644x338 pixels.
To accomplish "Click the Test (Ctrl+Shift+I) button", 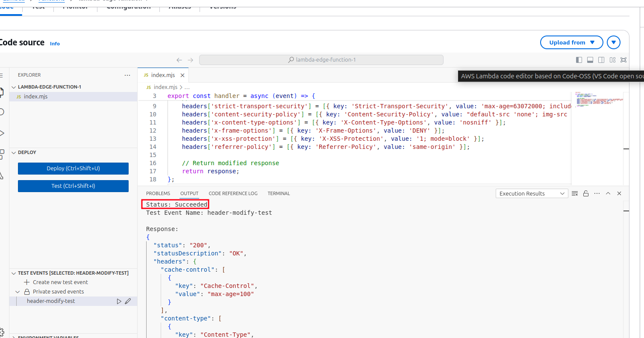I will (73, 186).
